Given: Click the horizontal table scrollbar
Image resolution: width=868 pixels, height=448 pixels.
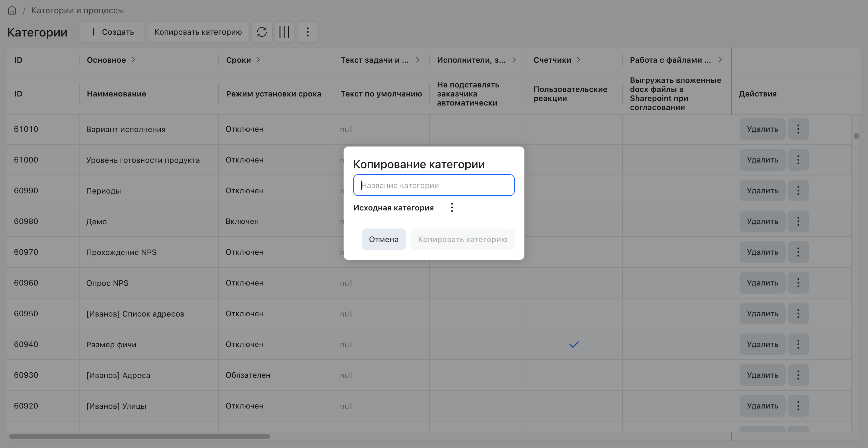Looking at the screenshot, I should 140,437.
